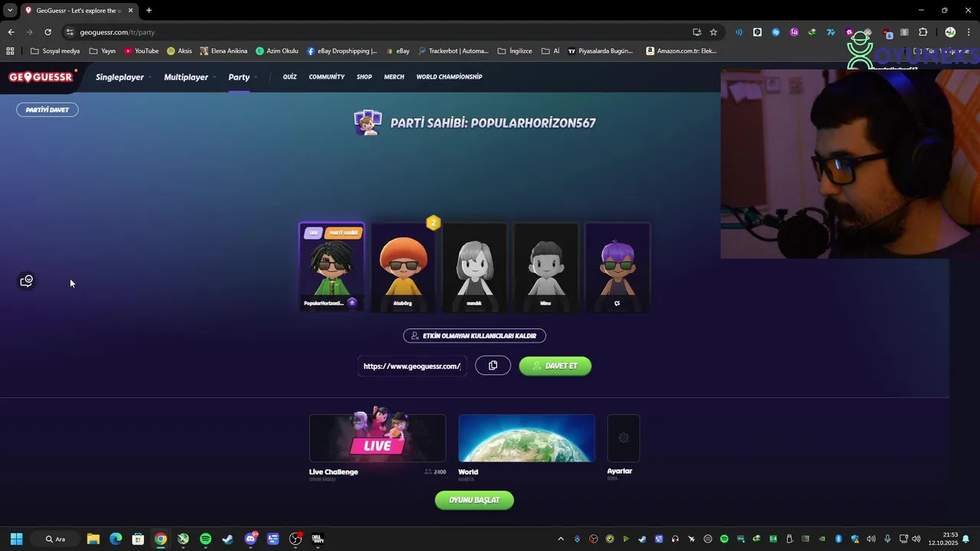This screenshot has width=980, height=551.
Task: Reload the page
Action: click(x=47, y=32)
